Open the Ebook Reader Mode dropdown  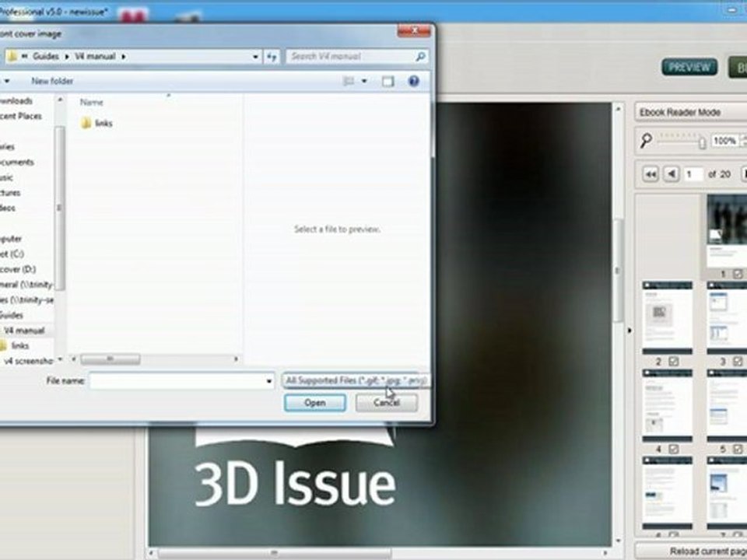(691, 112)
